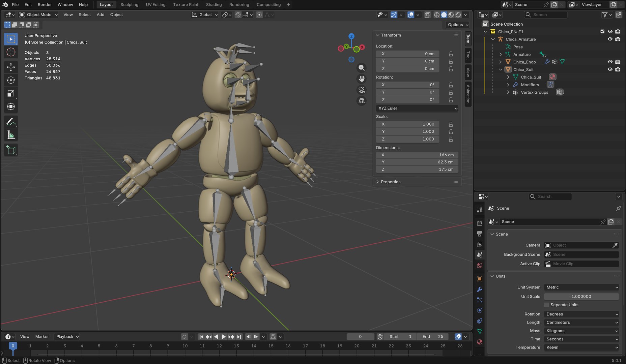Open the Physics properties tab icon
Viewport: 626px width, 364px height.
pyautogui.click(x=480, y=310)
